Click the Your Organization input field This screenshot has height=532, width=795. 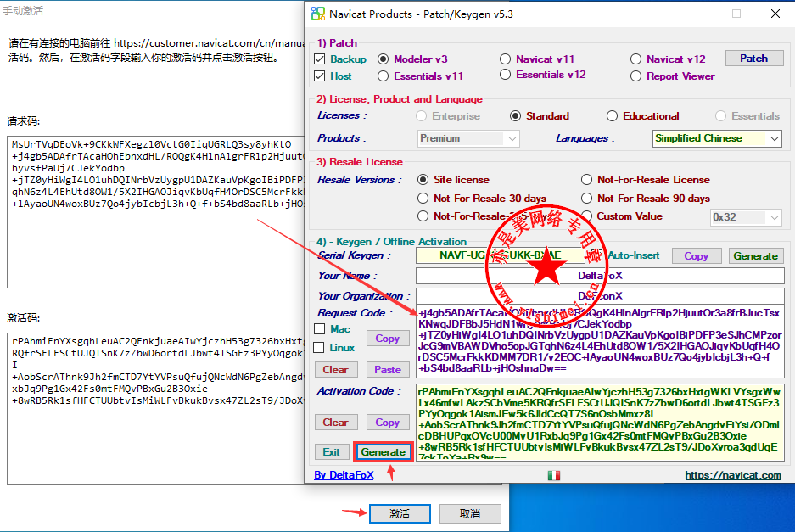click(600, 295)
